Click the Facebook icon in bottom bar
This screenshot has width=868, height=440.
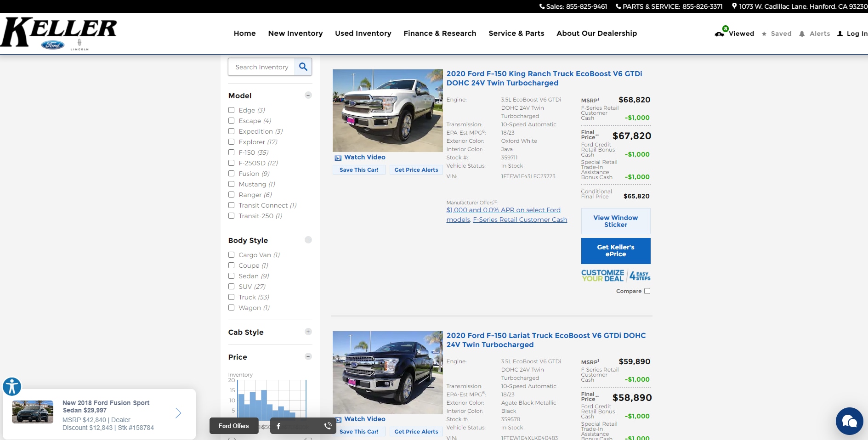(x=278, y=426)
